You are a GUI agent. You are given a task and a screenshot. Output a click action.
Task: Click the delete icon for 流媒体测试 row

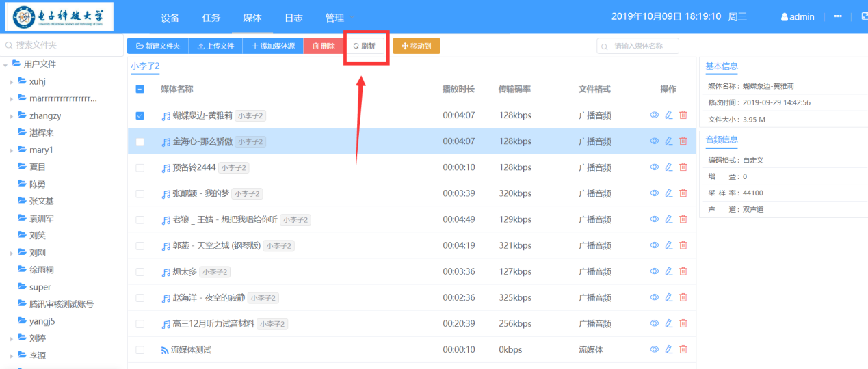coord(683,350)
